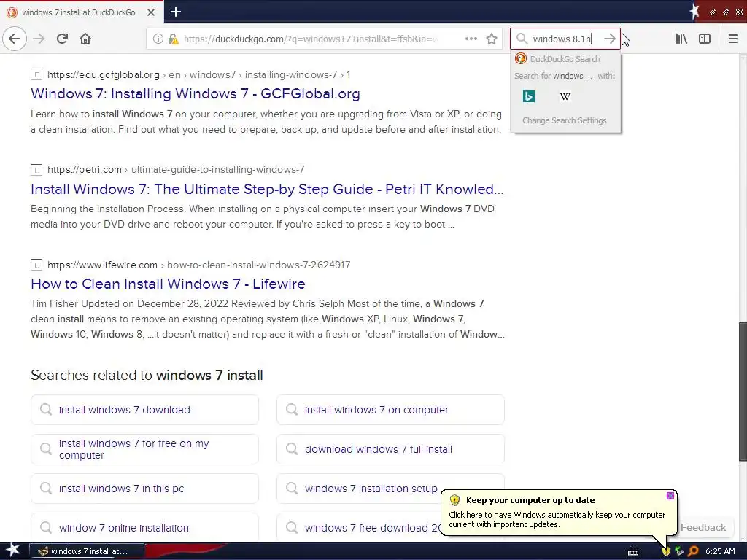Screen dimensions: 747x560
Task: Click favicon beside petri.com result
Action: (36, 169)
